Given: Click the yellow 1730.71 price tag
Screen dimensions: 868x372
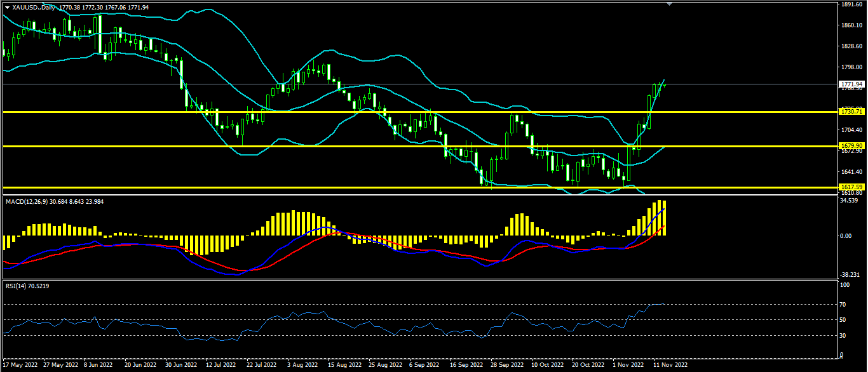Looking at the screenshot, I should click(851, 112).
